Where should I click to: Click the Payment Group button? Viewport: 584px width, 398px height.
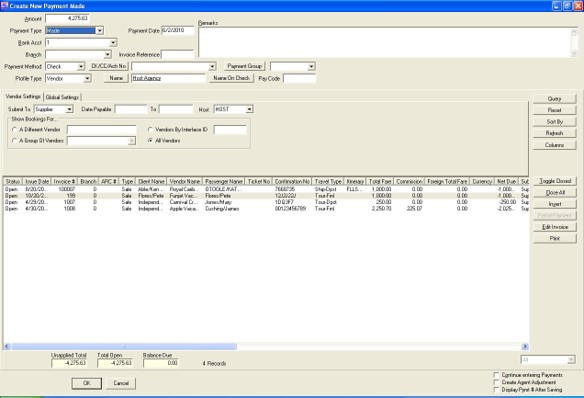click(x=244, y=66)
